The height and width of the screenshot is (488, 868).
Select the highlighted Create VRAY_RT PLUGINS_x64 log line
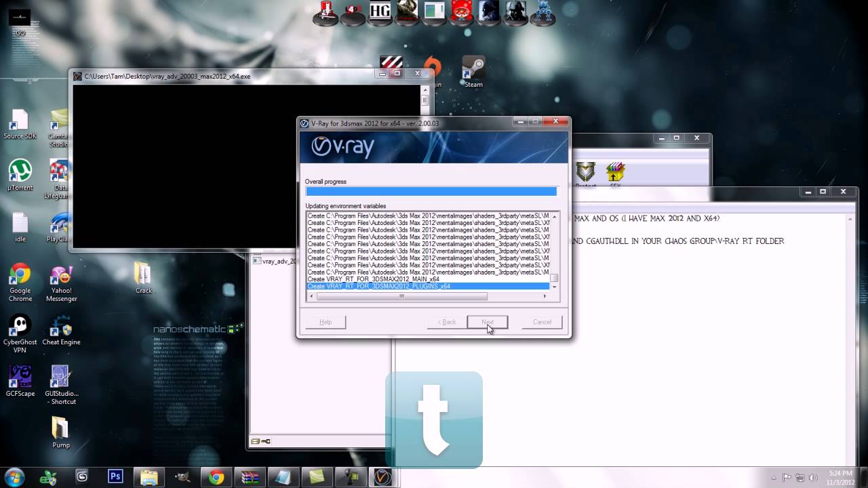(428, 286)
